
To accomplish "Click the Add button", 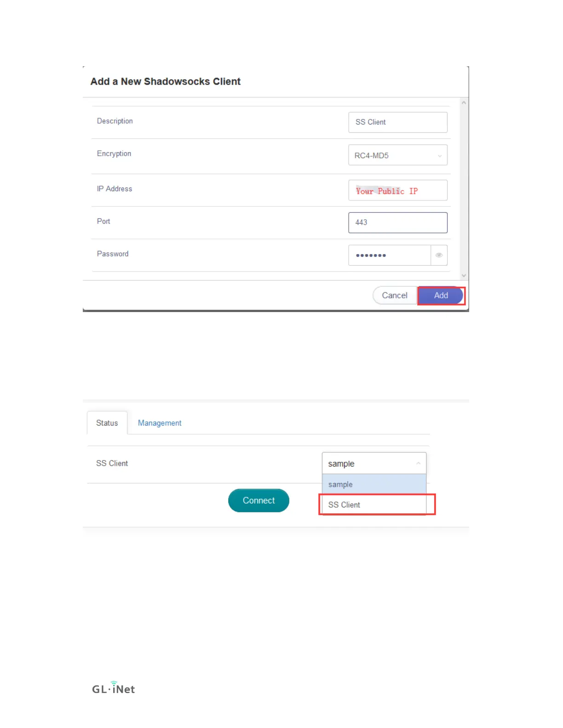I will pyautogui.click(x=441, y=296).
